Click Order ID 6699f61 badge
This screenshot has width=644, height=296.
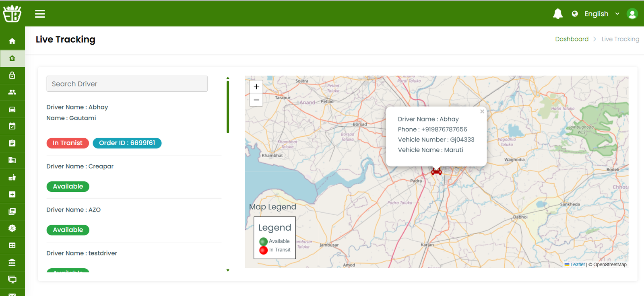click(127, 143)
